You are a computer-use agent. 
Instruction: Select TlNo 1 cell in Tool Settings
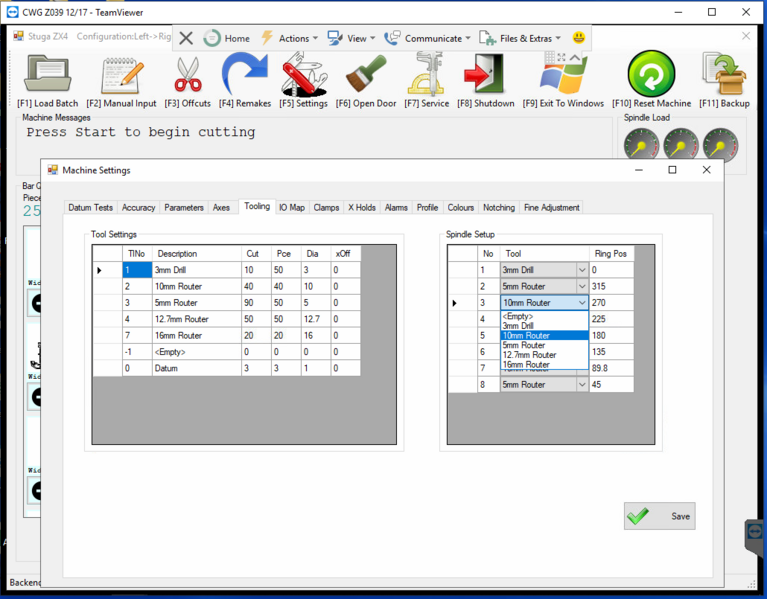(137, 270)
